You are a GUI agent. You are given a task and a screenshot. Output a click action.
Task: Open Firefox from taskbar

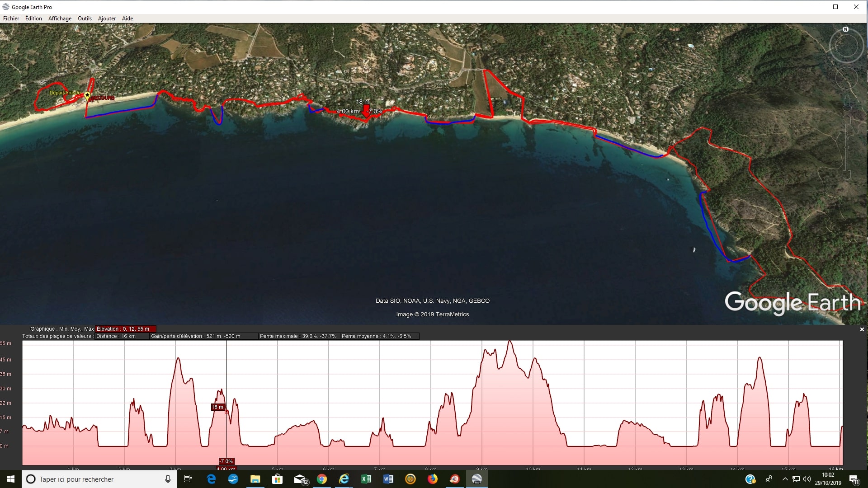click(433, 479)
